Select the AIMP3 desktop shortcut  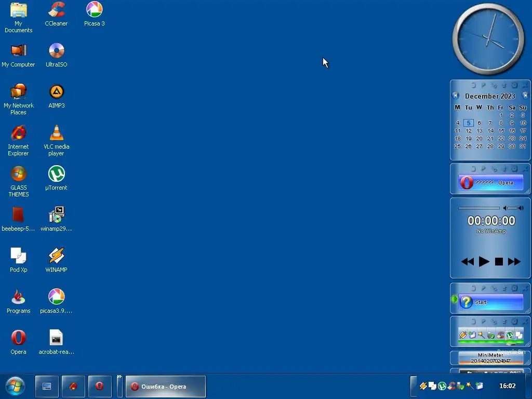click(56, 97)
